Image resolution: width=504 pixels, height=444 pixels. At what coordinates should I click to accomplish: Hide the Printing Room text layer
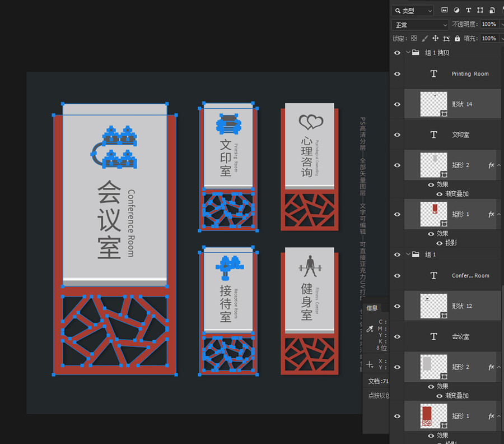click(x=397, y=74)
